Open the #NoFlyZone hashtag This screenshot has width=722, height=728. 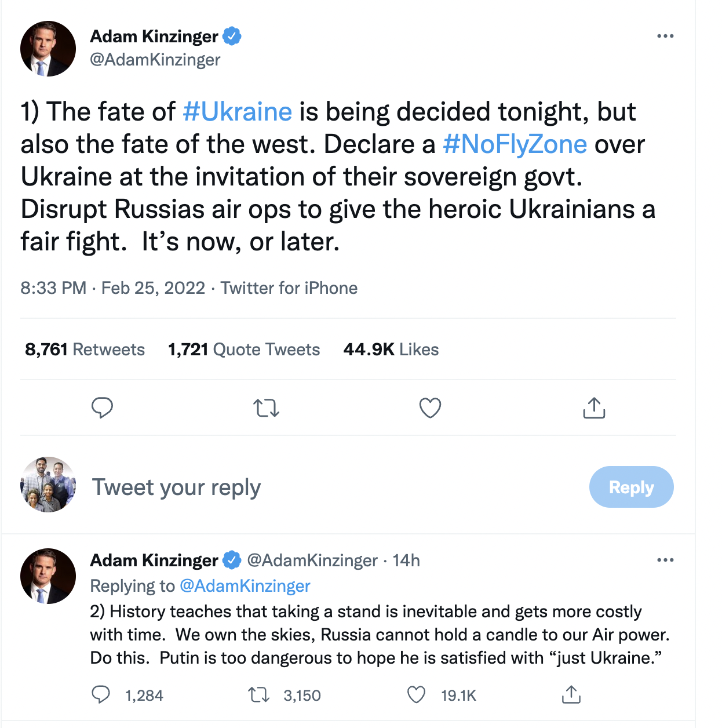[515, 144]
